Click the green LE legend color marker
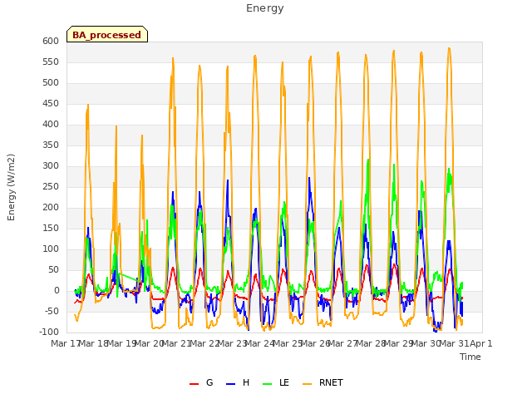The height and width of the screenshot is (399, 532). tap(268, 384)
